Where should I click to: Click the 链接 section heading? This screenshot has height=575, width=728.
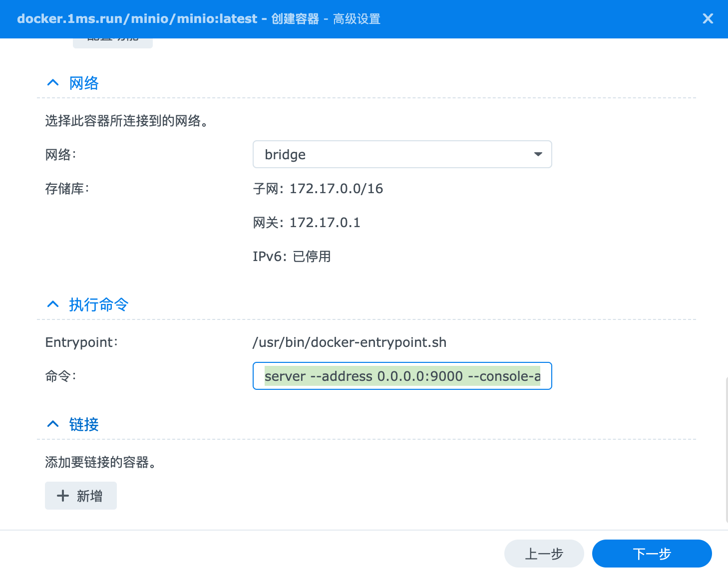[84, 424]
